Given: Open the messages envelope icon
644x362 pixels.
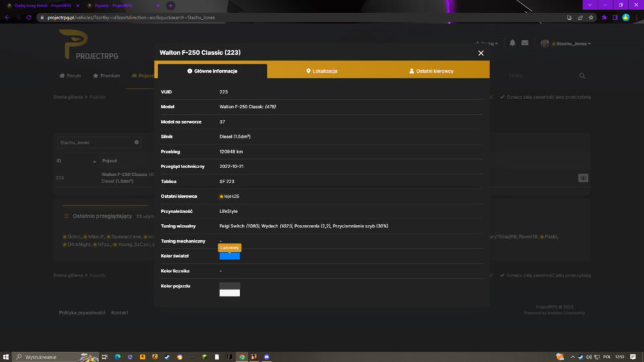Looking at the screenshot, I should tap(525, 43).
